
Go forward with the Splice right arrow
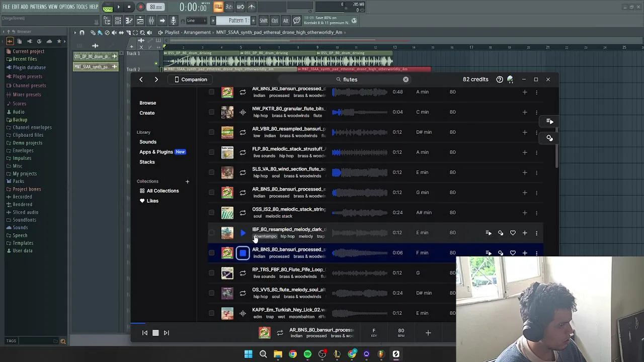tap(156, 79)
